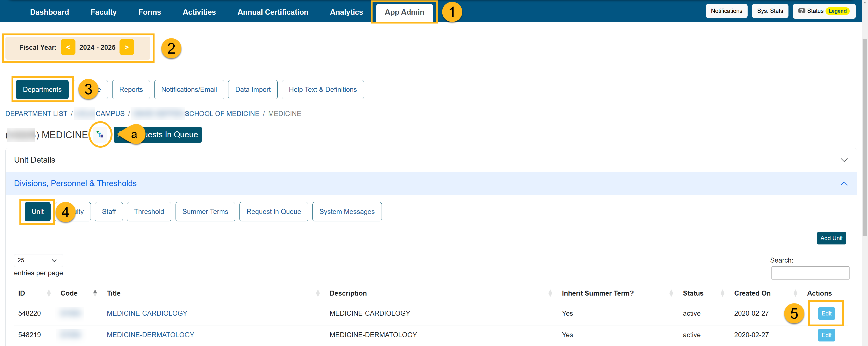Open the Status Legend via the question mark icon

(x=802, y=11)
